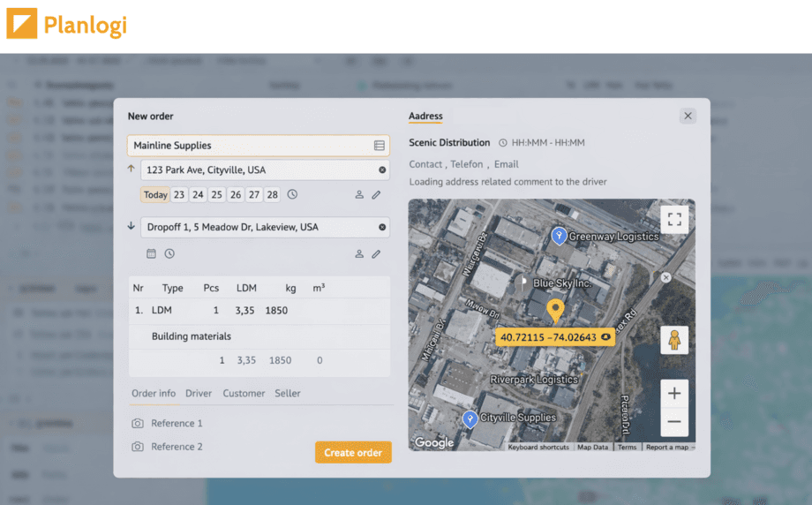Select pickup date 26
Image resolution: width=812 pixels, height=505 pixels.
tap(236, 195)
